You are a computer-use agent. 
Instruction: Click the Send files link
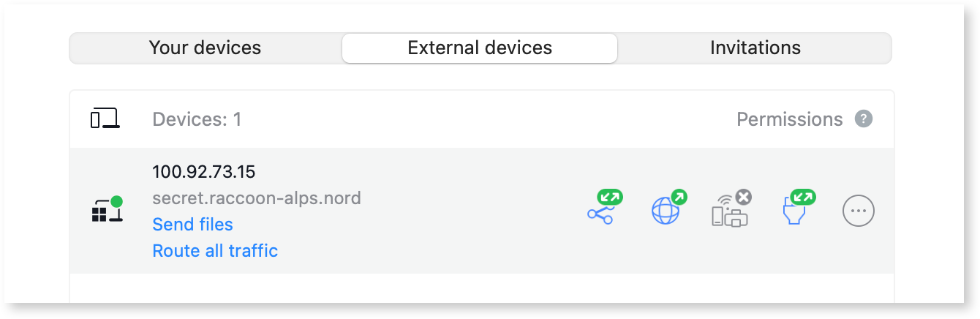[192, 225]
